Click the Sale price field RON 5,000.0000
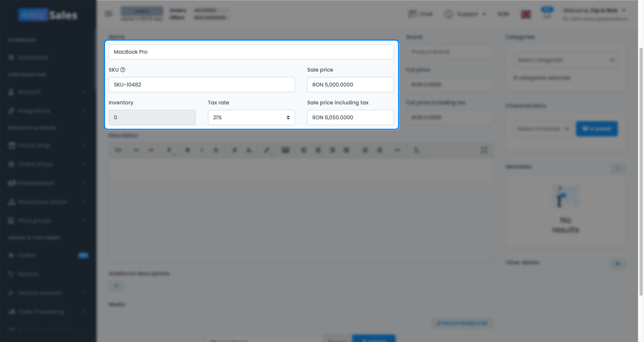 [350, 84]
